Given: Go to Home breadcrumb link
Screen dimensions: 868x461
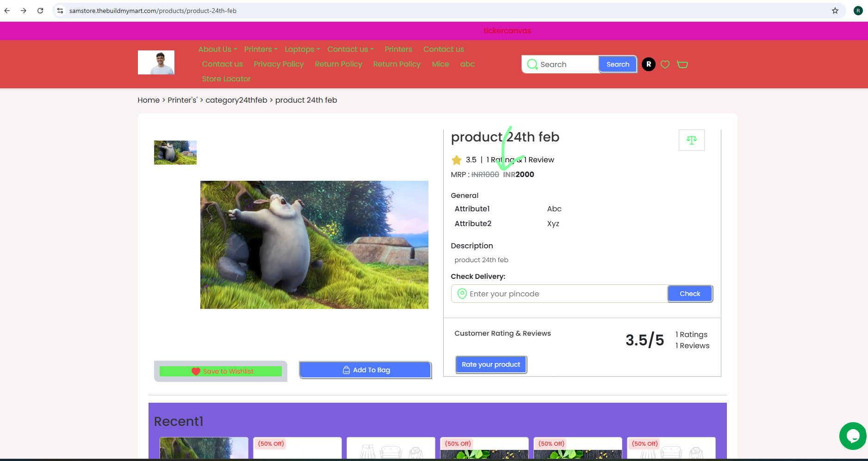Looking at the screenshot, I should coord(149,100).
